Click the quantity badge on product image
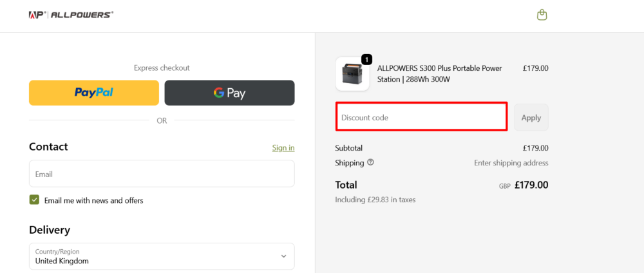 pyautogui.click(x=367, y=59)
